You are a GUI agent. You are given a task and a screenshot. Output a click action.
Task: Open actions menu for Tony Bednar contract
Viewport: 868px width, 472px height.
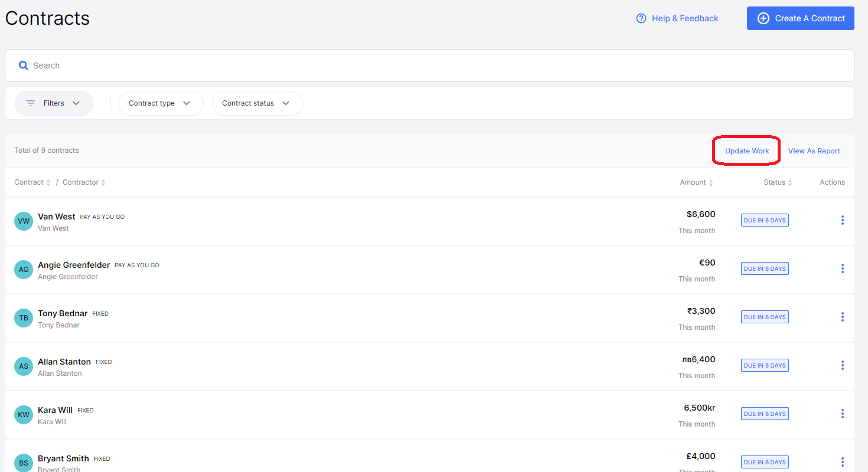[842, 317]
